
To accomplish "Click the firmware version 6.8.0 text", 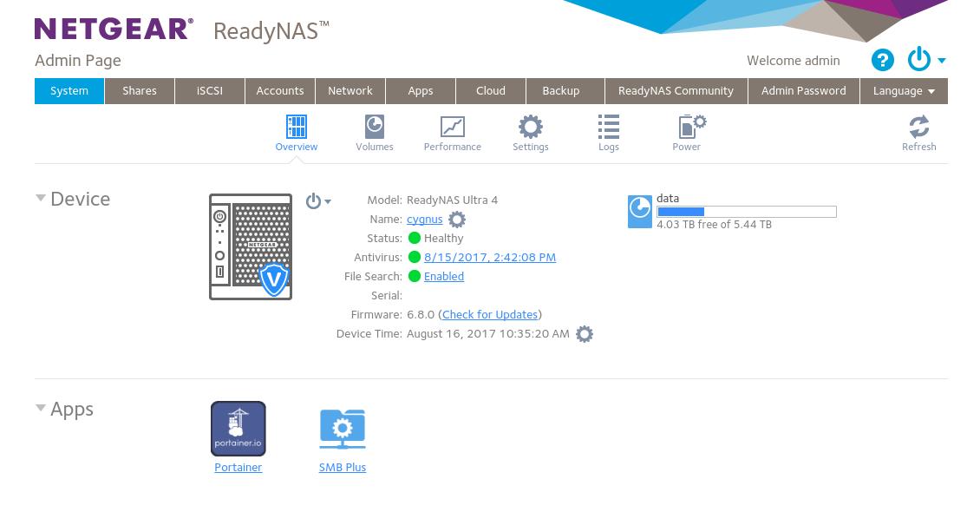I will click(x=421, y=314).
